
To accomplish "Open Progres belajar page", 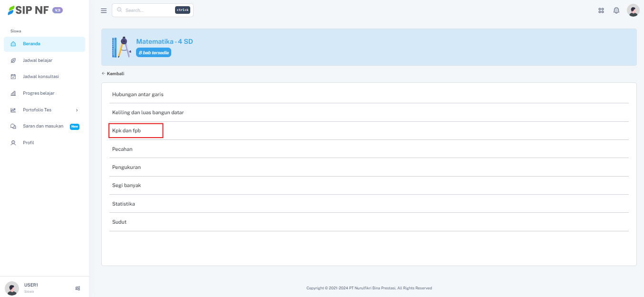I will [39, 93].
